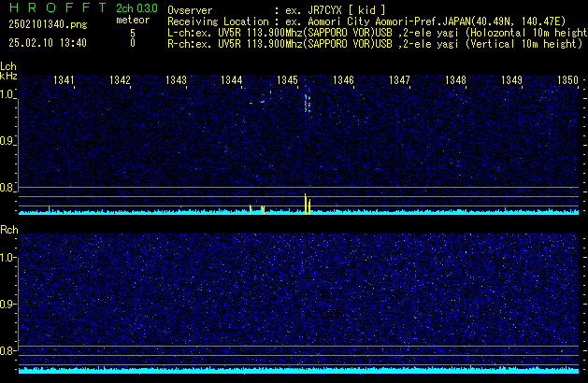Screen dimensions: 588x383
Task: Select the meteor count value 0
Action: point(133,43)
